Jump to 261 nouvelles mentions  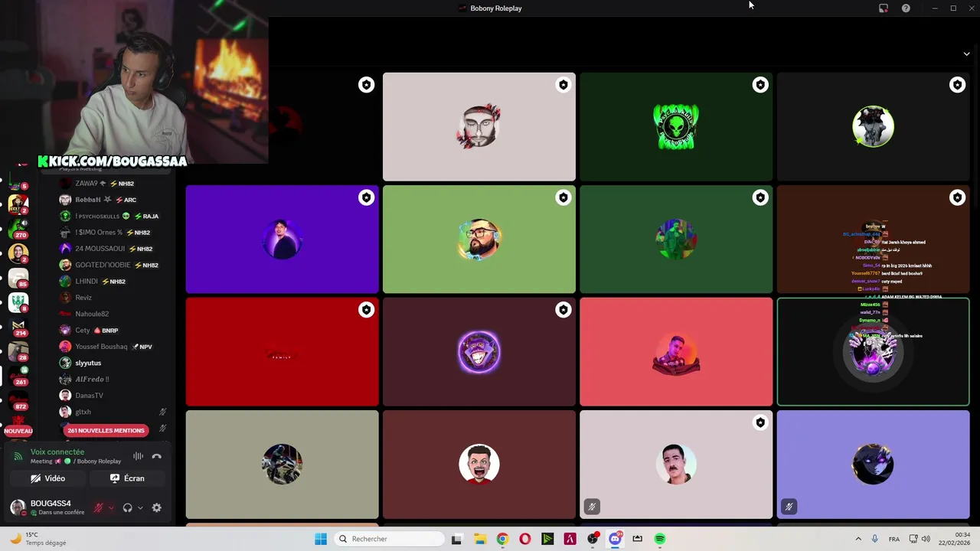tap(106, 430)
